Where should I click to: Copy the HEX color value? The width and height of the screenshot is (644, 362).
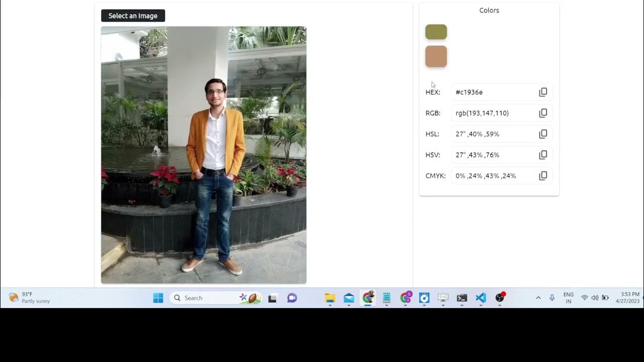(543, 92)
